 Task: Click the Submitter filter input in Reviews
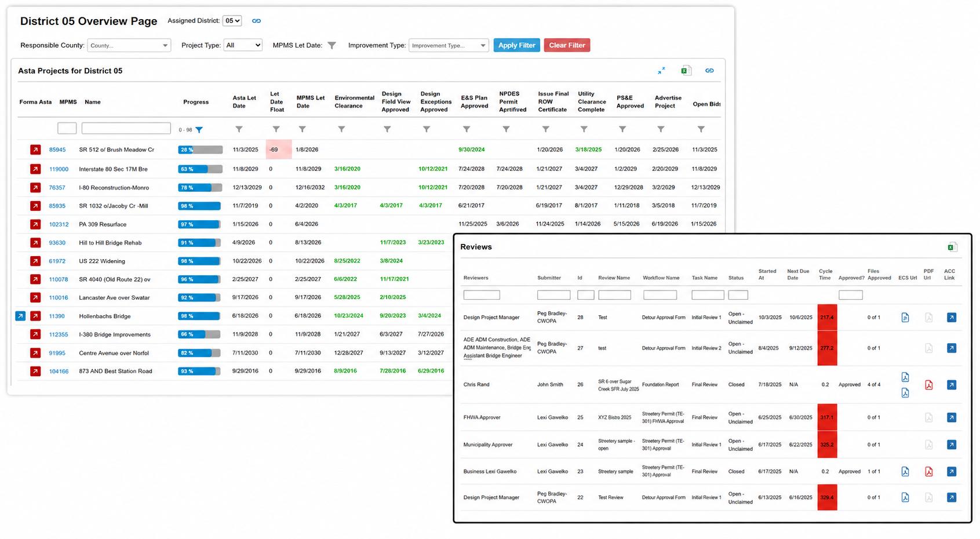click(553, 295)
